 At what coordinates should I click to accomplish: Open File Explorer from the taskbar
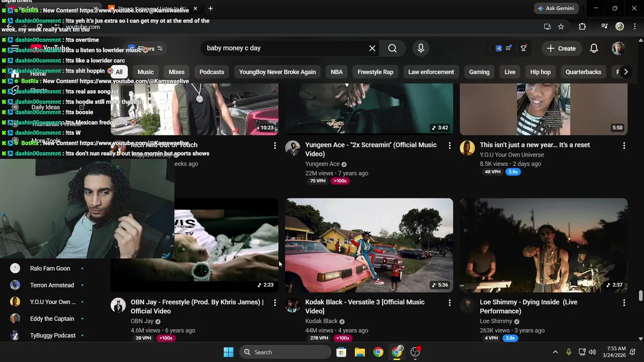click(360, 352)
